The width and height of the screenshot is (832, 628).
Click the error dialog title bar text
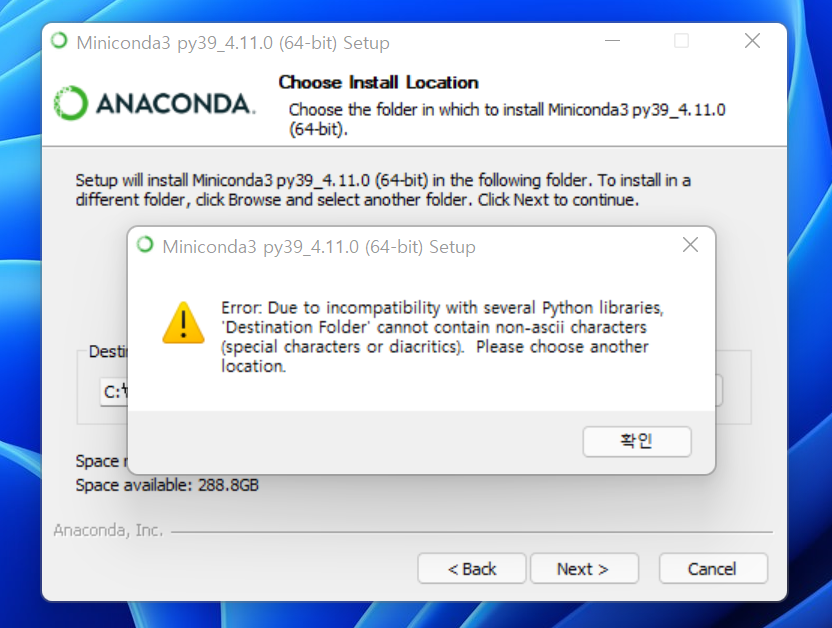coord(319,247)
